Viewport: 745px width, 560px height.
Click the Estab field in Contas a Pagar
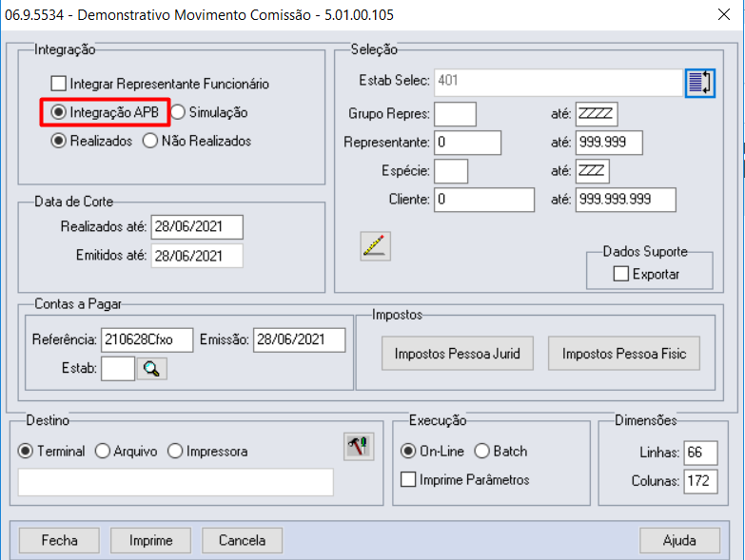coord(118,369)
